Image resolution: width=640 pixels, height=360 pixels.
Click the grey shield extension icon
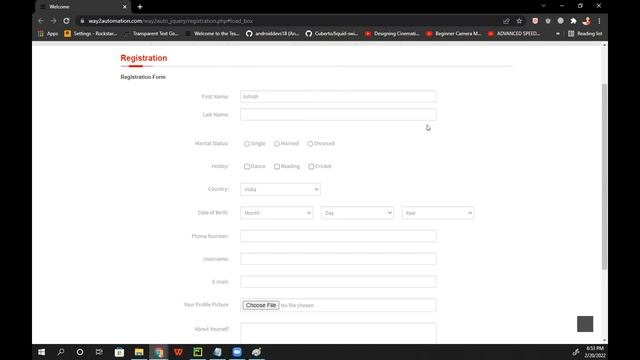(x=548, y=21)
